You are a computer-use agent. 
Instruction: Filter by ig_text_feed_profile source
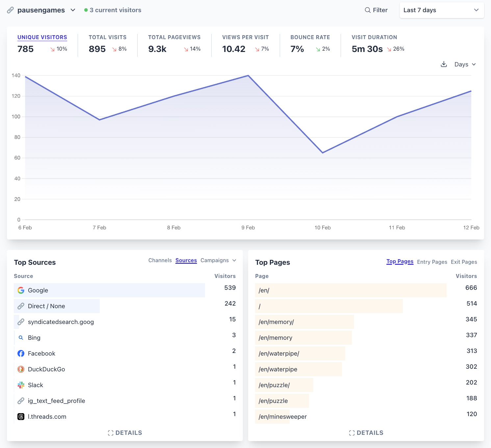[57, 401]
